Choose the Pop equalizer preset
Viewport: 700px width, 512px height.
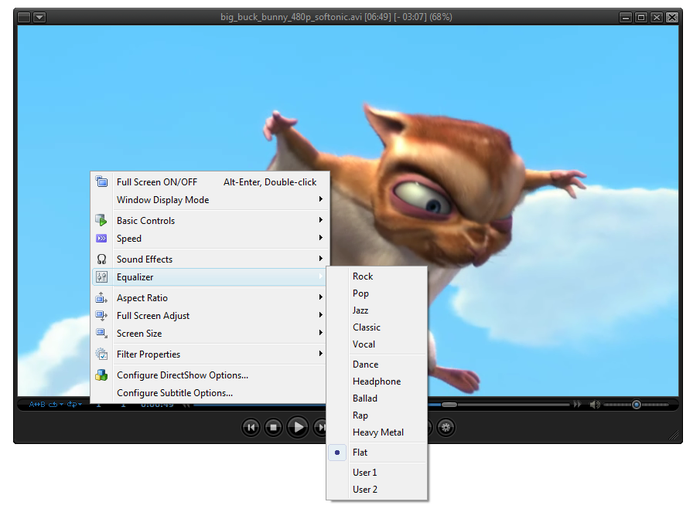coord(377,293)
